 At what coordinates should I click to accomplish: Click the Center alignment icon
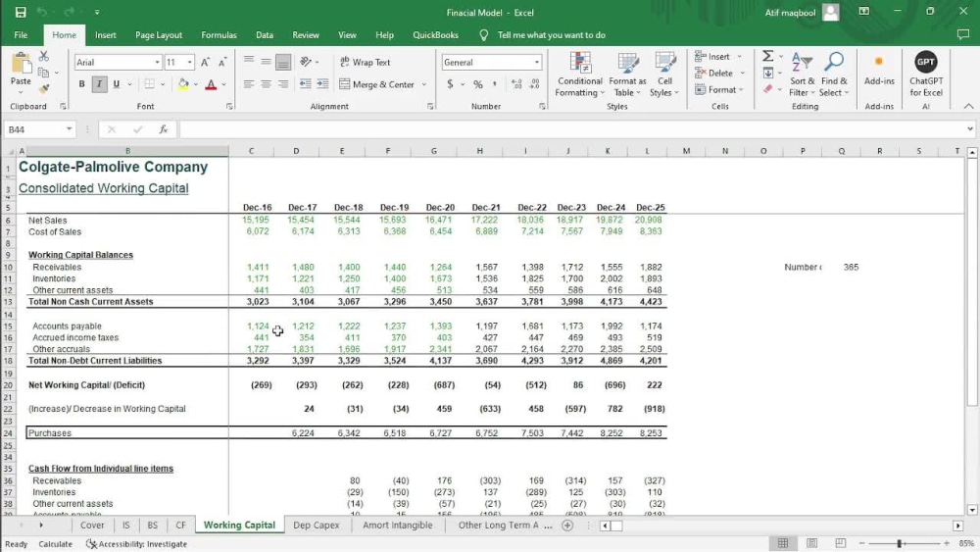pyautogui.click(x=266, y=84)
